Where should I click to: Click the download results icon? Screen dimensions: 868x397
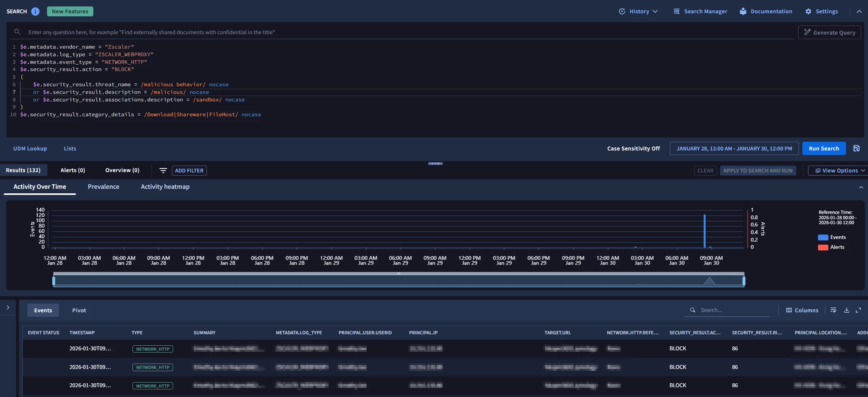846,310
